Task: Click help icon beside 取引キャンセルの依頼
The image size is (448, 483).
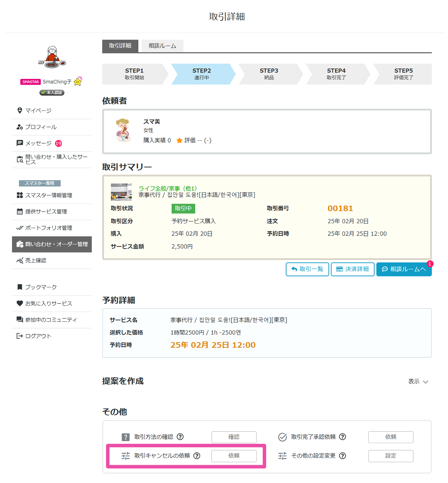Action: click(x=197, y=456)
